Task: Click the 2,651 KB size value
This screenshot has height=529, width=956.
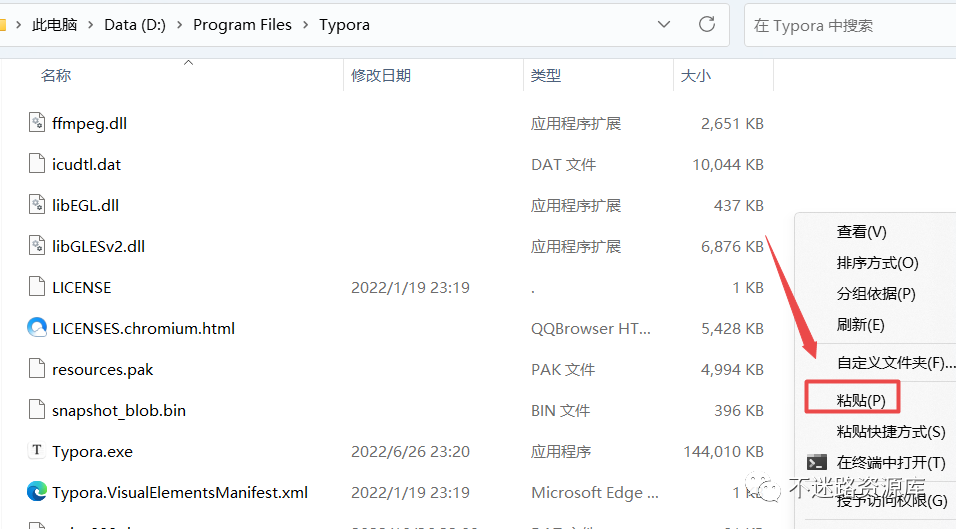Action: coord(732,124)
